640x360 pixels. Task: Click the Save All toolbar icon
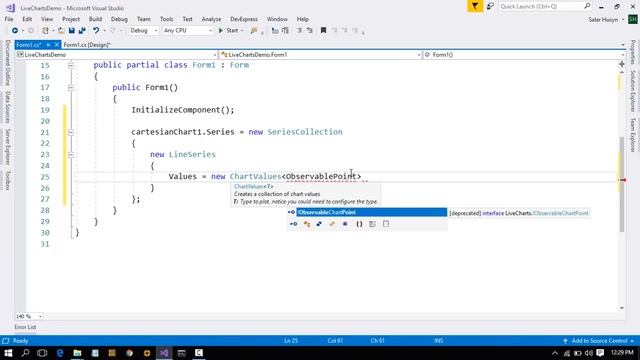coord(82,31)
